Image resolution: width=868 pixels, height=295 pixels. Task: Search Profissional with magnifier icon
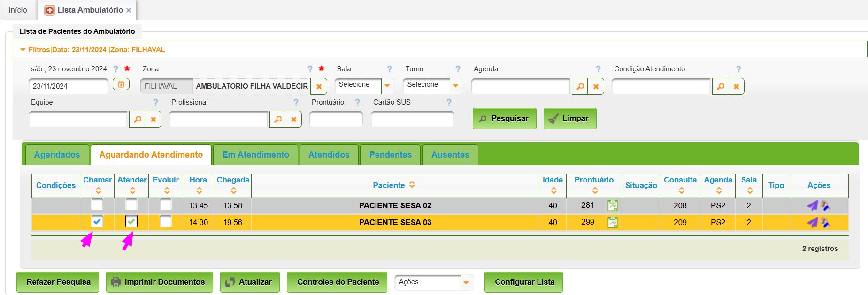click(278, 120)
